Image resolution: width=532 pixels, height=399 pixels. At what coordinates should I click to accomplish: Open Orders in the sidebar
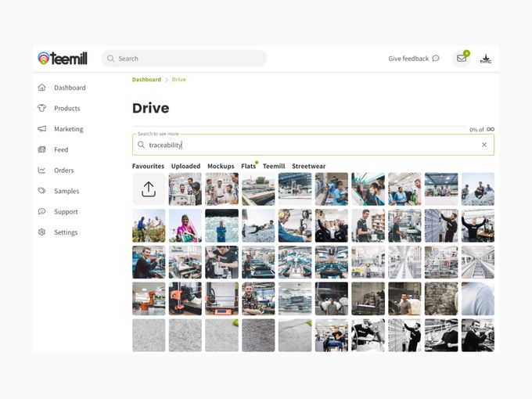tap(63, 171)
